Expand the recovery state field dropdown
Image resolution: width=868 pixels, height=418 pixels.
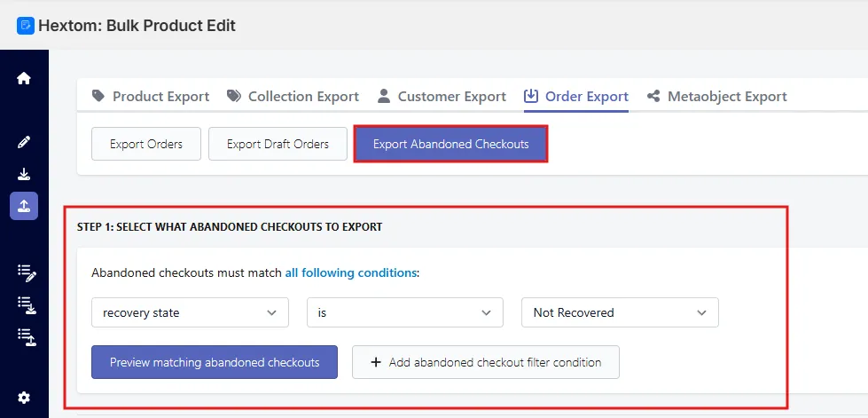(190, 312)
